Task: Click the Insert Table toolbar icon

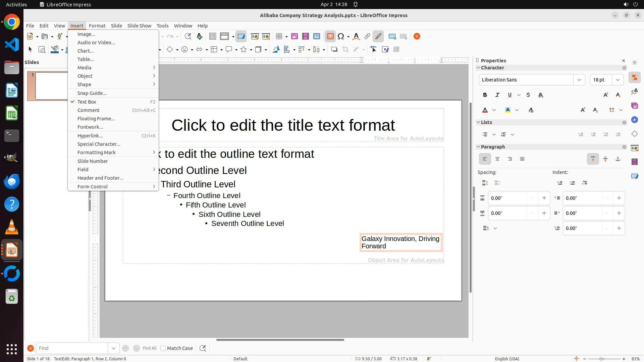Action: pos(279,37)
